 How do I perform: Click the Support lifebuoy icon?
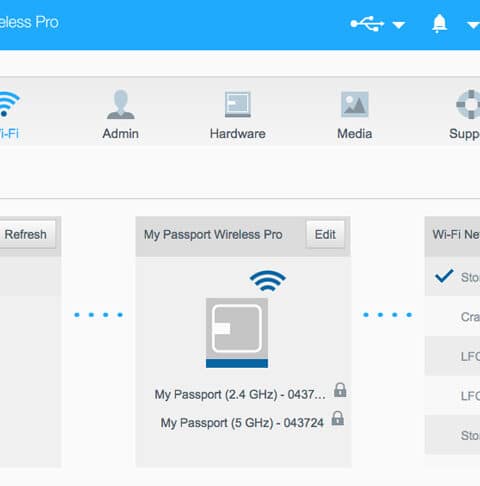pos(468,104)
